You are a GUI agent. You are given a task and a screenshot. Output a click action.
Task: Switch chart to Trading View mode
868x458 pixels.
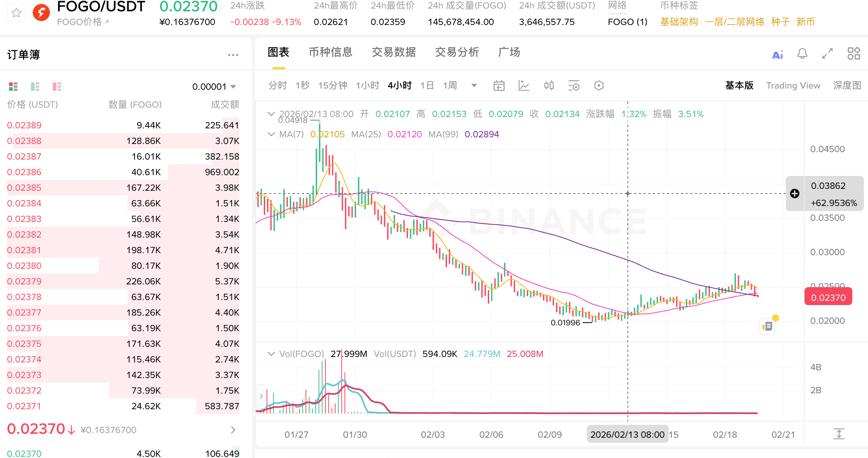(x=793, y=85)
